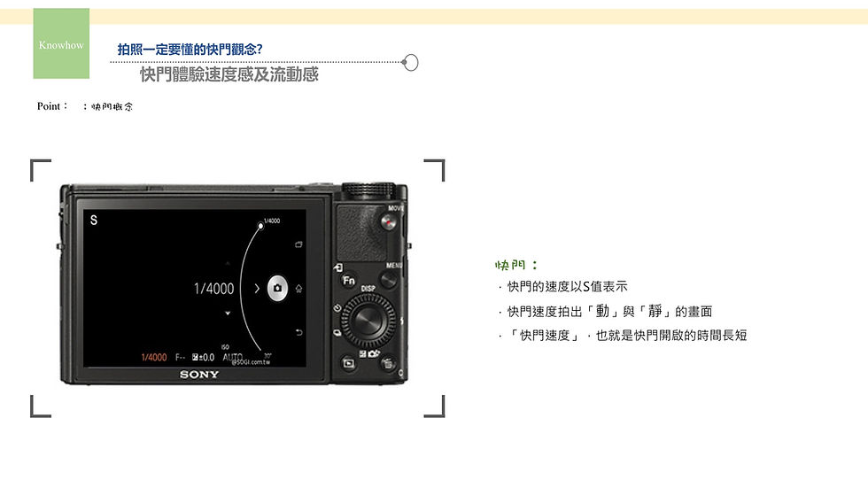
Task: Tap the multi-window icon above home icon
Action: (x=299, y=244)
